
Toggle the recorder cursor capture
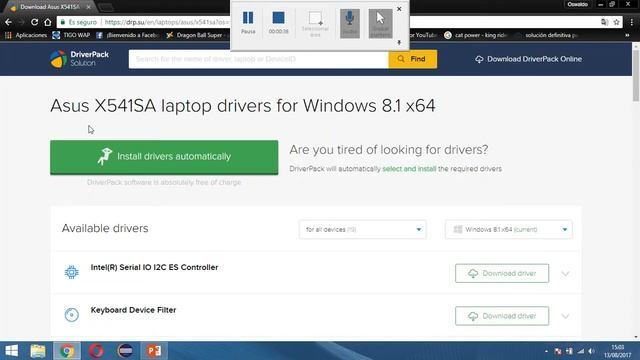380,23
